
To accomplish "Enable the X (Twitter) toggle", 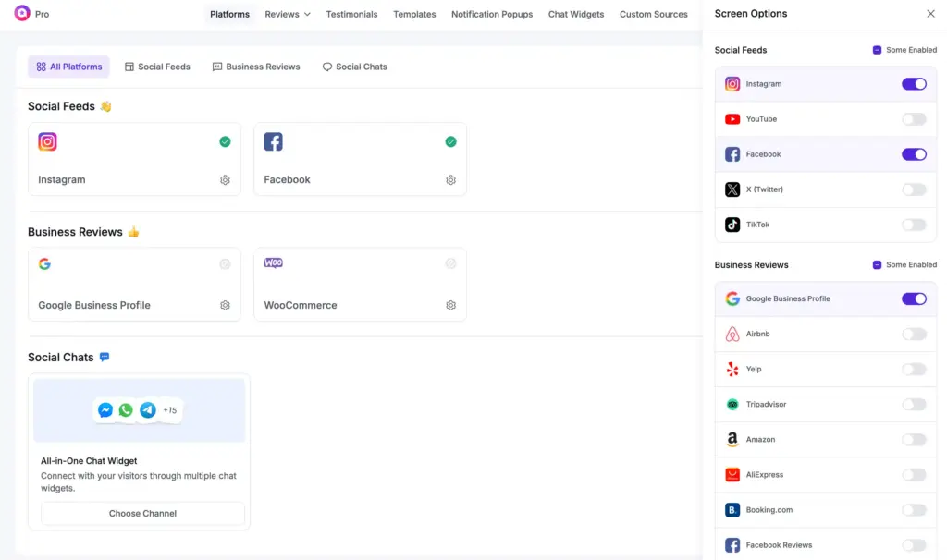I will point(914,189).
